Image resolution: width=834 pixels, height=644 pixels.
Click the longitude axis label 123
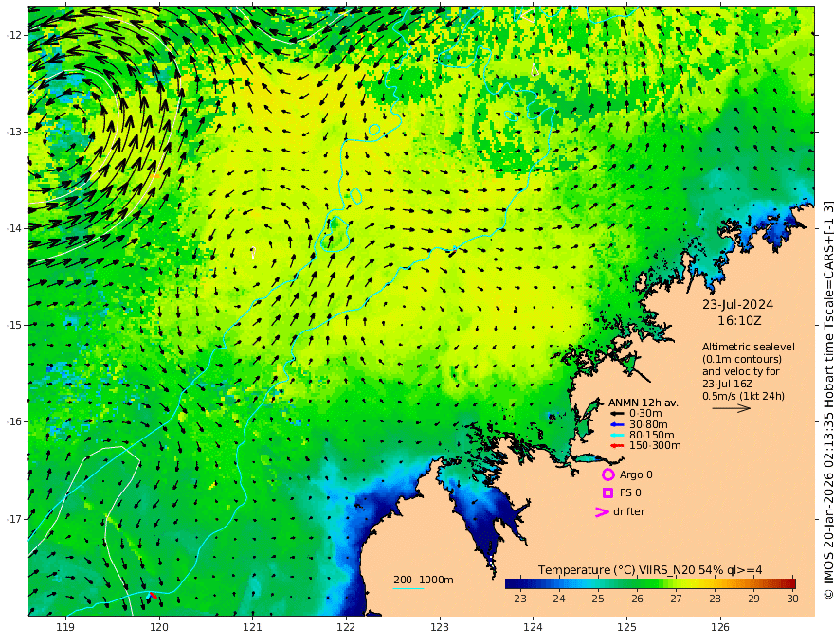440,628
